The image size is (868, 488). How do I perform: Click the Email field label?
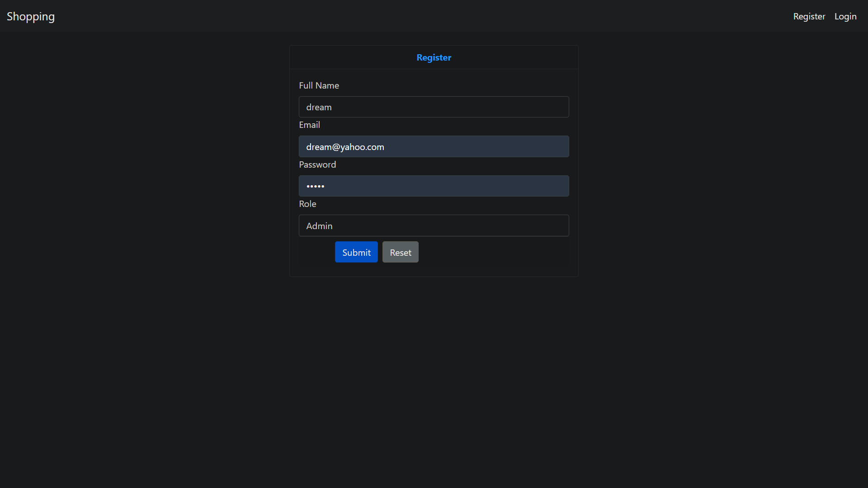click(x=309, y=125)
